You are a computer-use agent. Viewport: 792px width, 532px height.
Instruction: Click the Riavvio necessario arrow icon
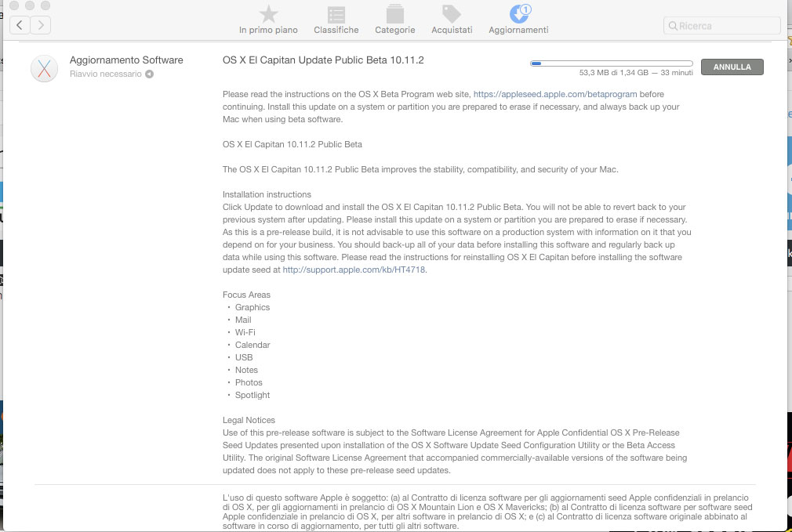[149, 74]
